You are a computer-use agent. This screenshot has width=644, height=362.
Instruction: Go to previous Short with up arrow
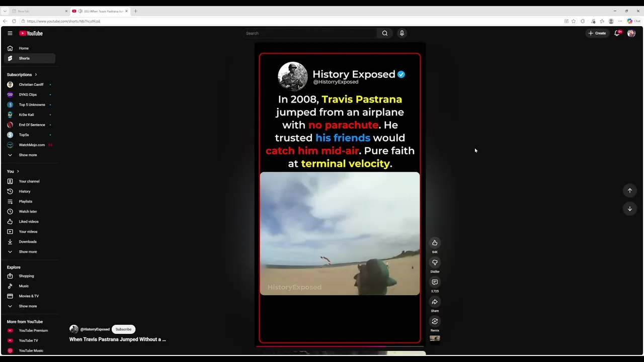point(629,191)
